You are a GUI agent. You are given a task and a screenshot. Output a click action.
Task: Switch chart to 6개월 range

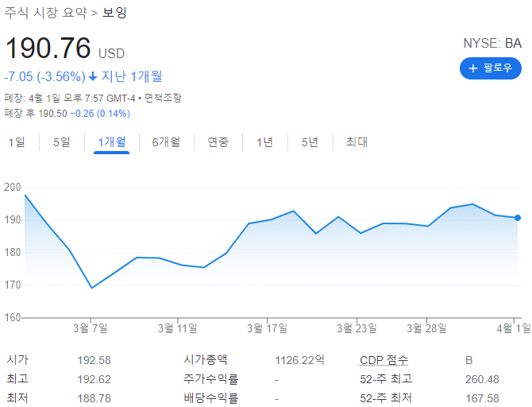[x=166, y=142]
